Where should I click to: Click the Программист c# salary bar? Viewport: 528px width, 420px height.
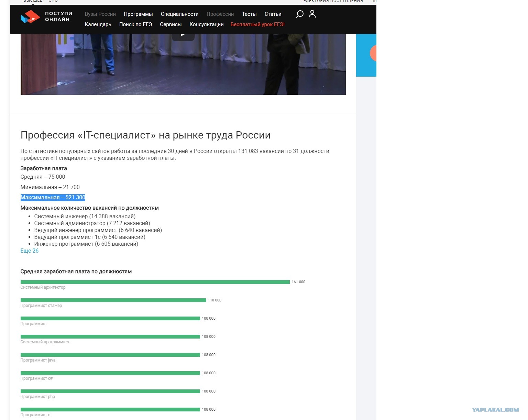click(x=110, y=373)
